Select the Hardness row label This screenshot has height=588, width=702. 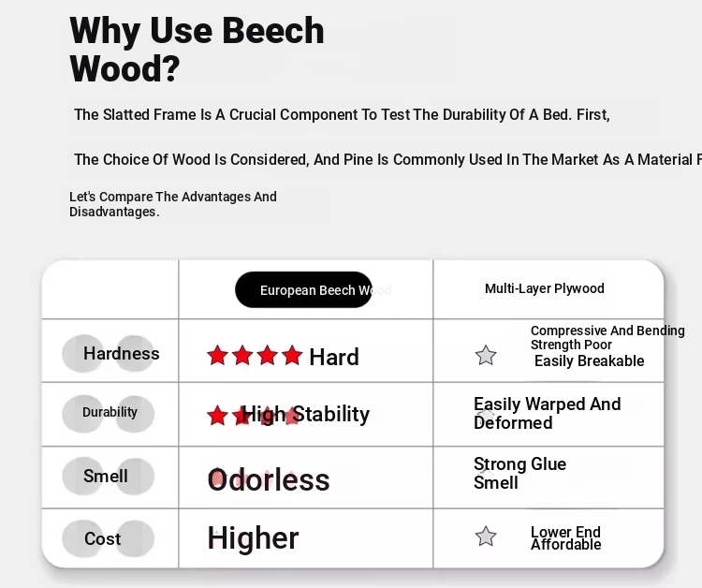pos(122,353)
